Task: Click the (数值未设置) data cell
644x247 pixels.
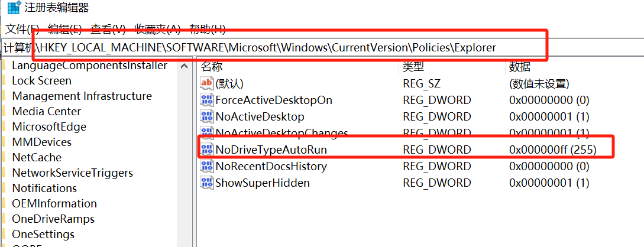Action: (x=539, y=84)
